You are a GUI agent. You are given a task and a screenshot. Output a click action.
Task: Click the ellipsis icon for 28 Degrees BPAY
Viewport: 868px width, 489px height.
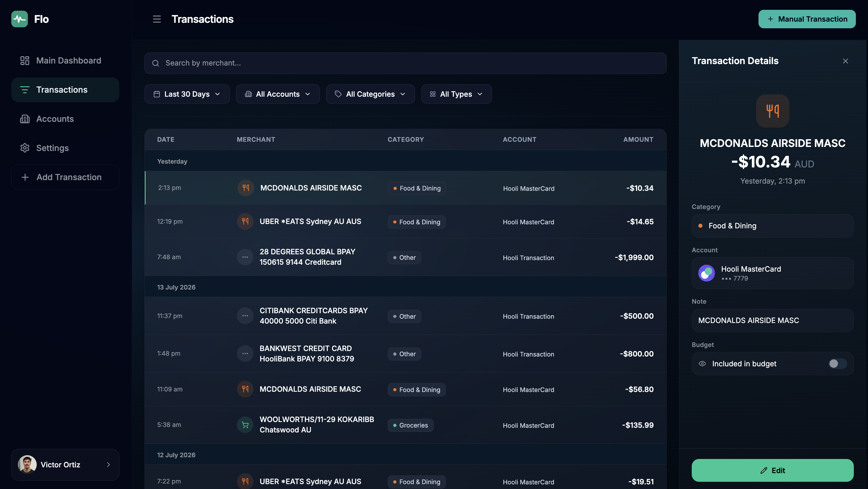(x=245, y=257)
